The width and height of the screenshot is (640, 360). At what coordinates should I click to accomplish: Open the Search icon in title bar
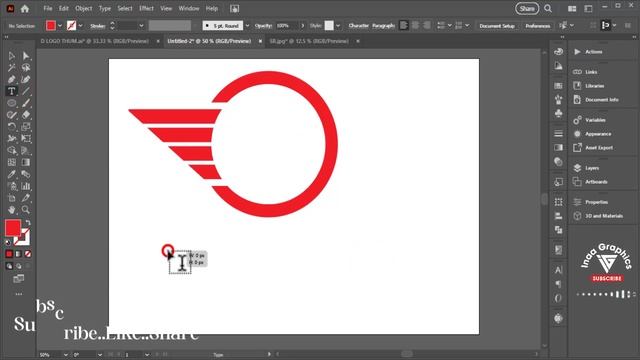point(548,9)
